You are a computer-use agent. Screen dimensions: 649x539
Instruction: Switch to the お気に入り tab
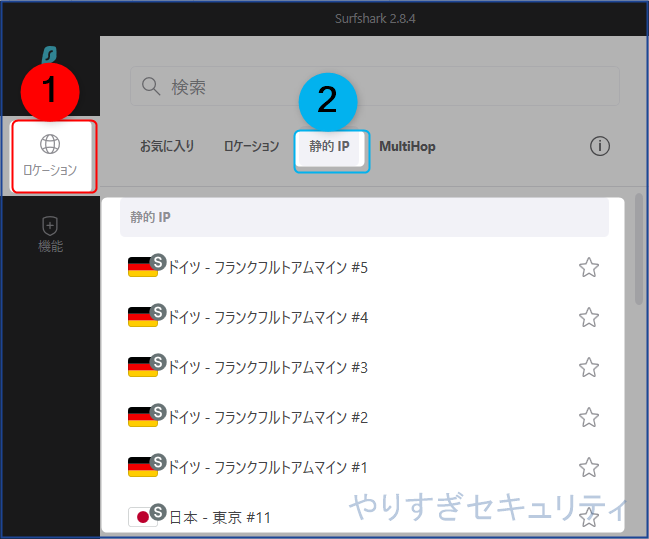coord(167,146)
